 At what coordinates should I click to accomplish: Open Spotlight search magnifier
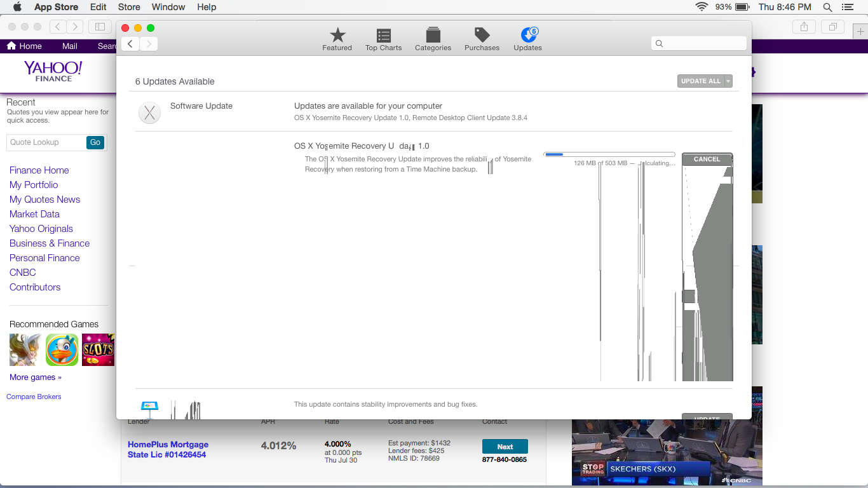[827, 7]
